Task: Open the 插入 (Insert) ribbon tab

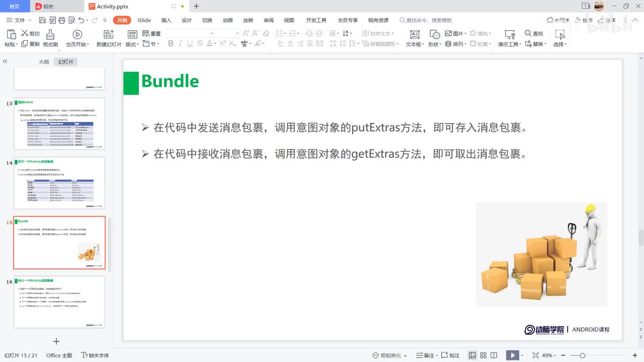Action: [x=166, y=20]
